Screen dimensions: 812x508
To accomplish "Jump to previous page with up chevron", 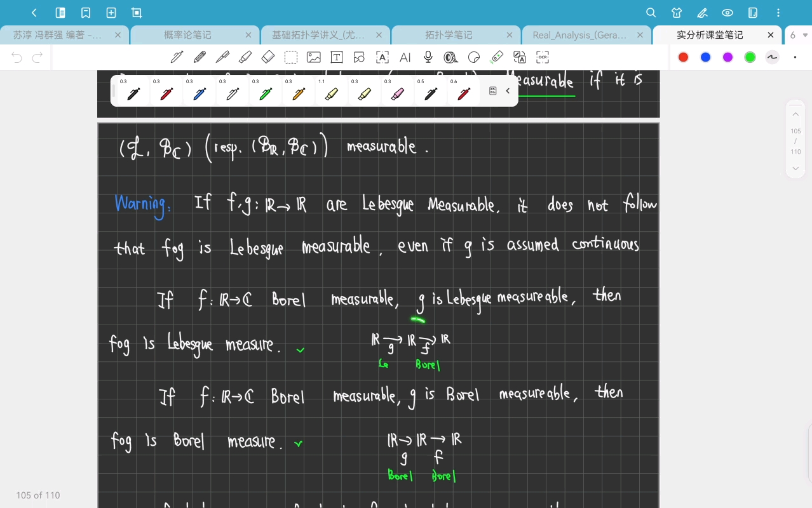I will pos(795,114).
